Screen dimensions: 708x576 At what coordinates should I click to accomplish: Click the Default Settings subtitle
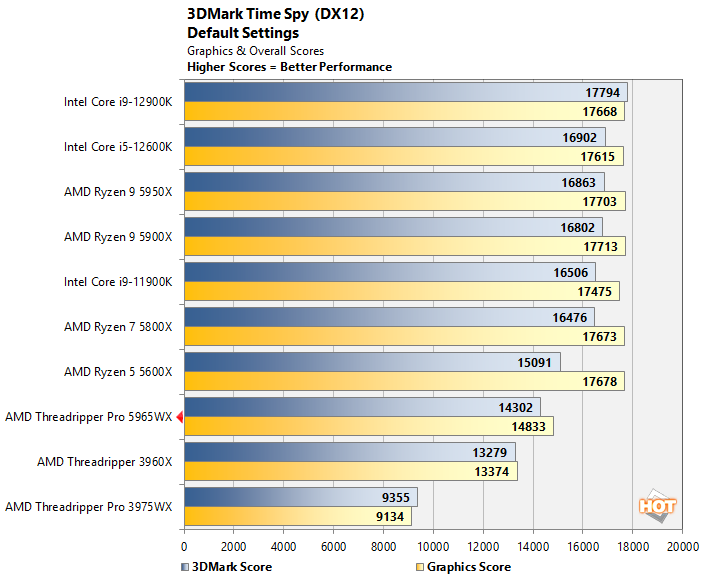click(243, 33)
